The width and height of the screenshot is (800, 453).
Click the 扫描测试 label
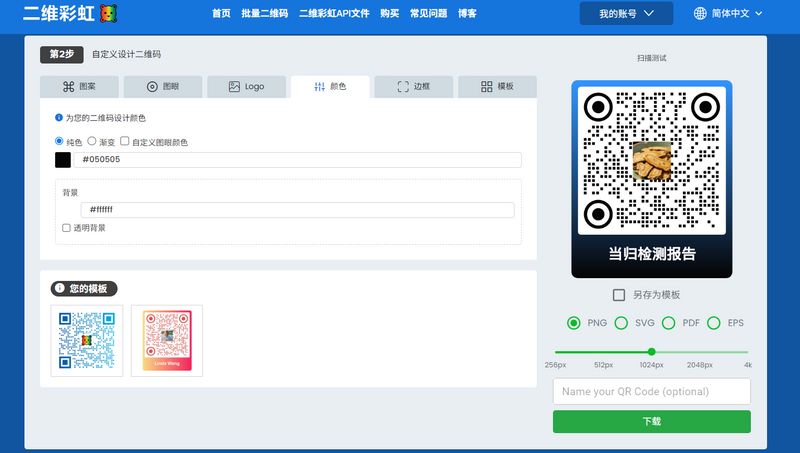pos(652,58)
